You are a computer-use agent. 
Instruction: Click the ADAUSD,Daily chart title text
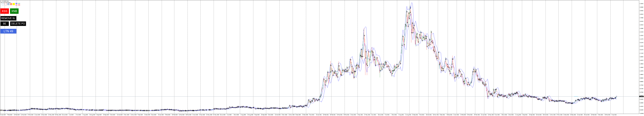point(5,1)
